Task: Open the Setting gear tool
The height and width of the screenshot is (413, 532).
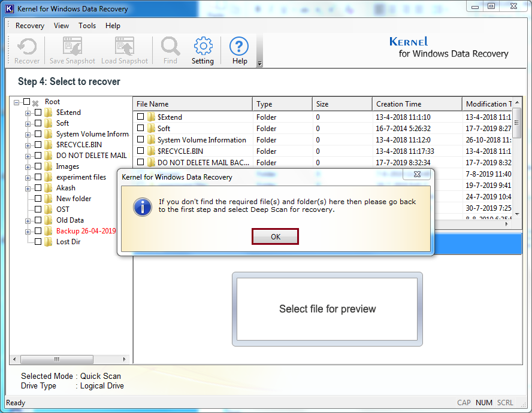Action: (203, 45)
